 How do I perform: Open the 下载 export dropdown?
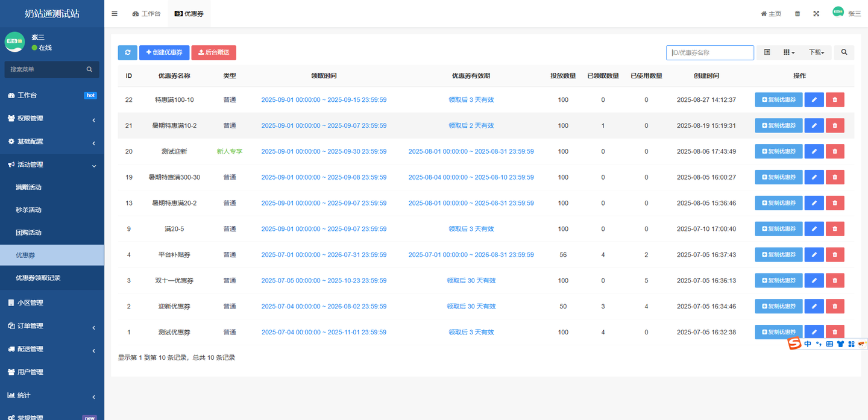[x=817, y=52]
